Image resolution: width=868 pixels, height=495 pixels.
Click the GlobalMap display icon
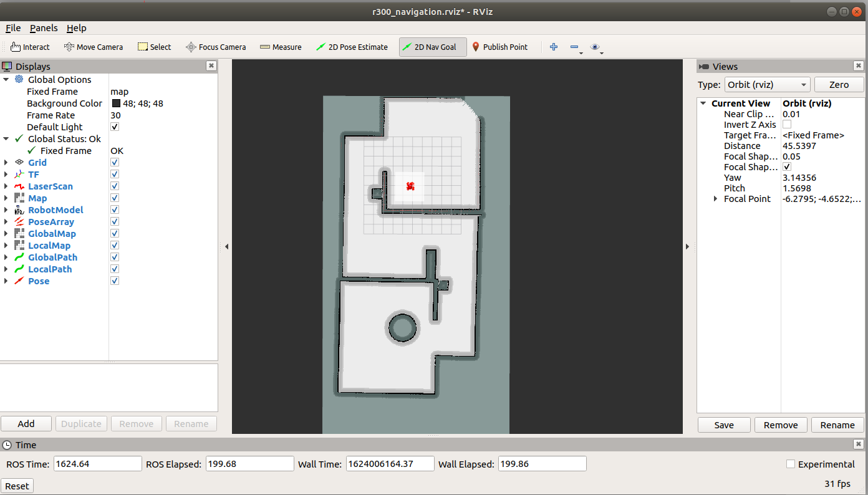pyautogui.click(x=19, y=234)
